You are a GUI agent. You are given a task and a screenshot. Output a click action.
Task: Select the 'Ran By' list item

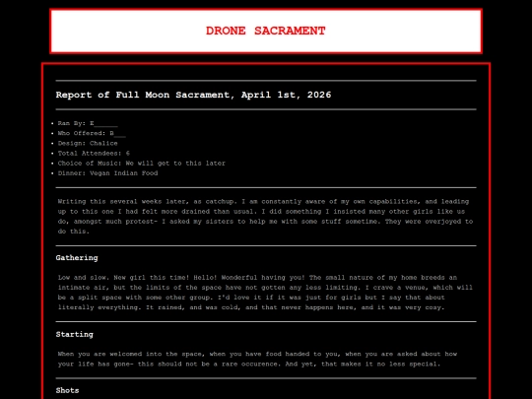(88, 123)
